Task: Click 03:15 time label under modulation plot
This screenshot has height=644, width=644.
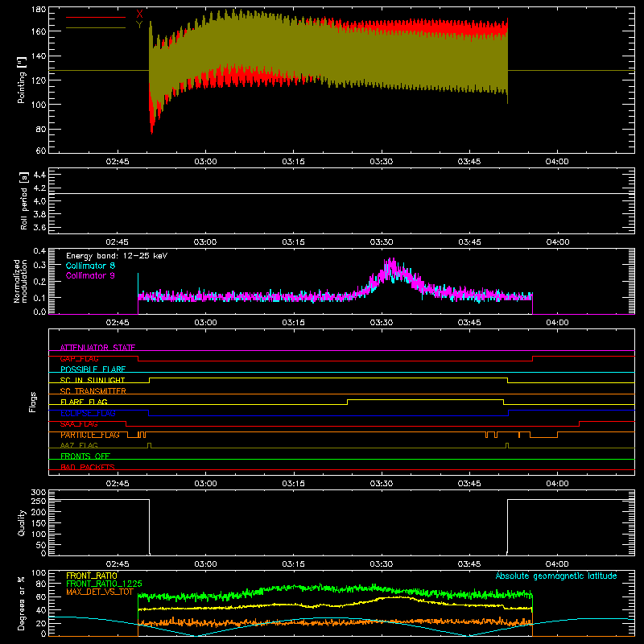Action: click(x=294, y=323)
